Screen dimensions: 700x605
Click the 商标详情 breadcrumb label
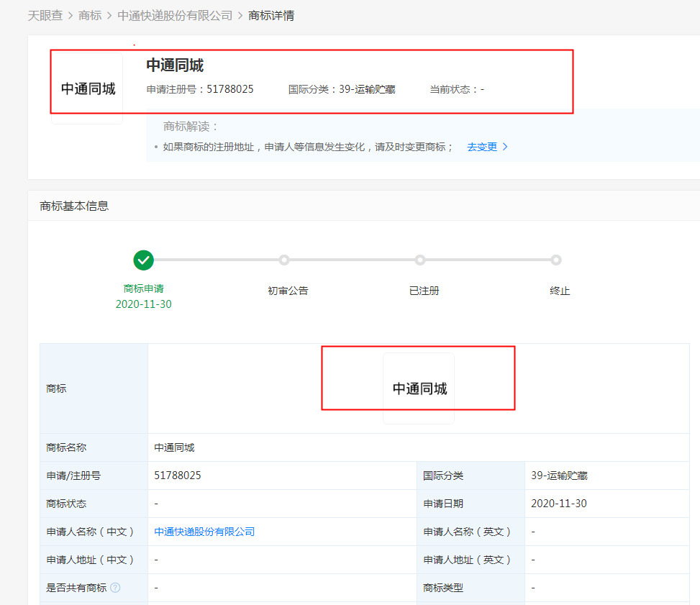[272, 14]
